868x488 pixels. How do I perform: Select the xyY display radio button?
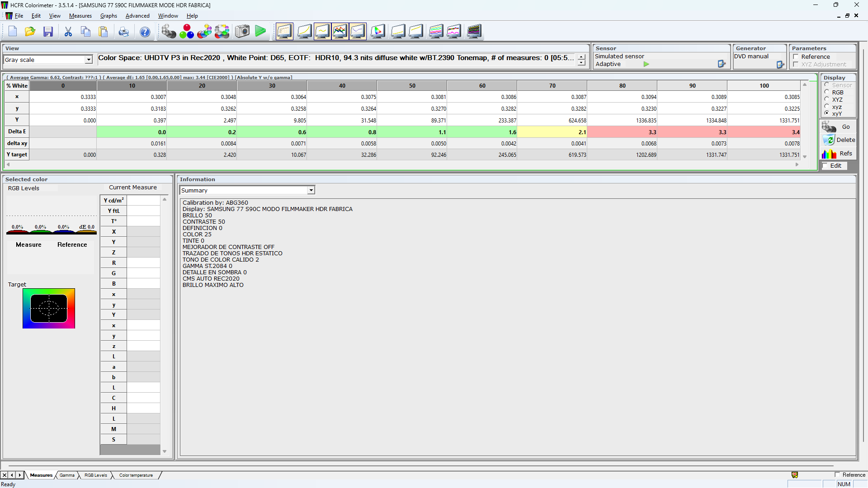[x=827, y=113]
